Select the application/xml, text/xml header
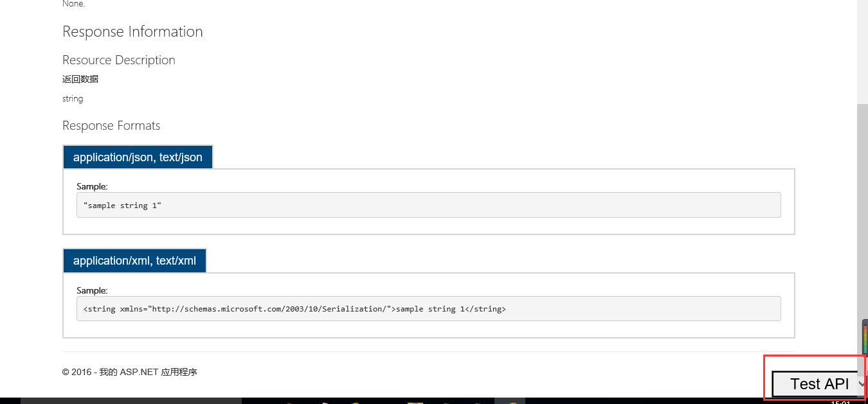 coord(134,261)
